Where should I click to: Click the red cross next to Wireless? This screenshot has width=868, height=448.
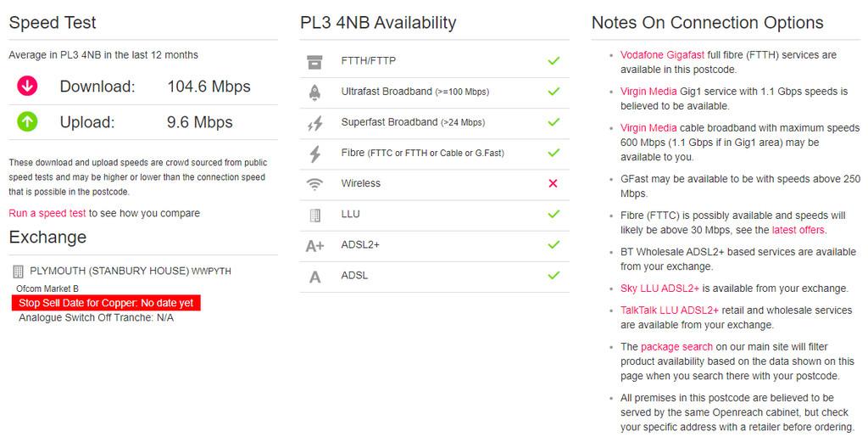click(x=553, y=183)
